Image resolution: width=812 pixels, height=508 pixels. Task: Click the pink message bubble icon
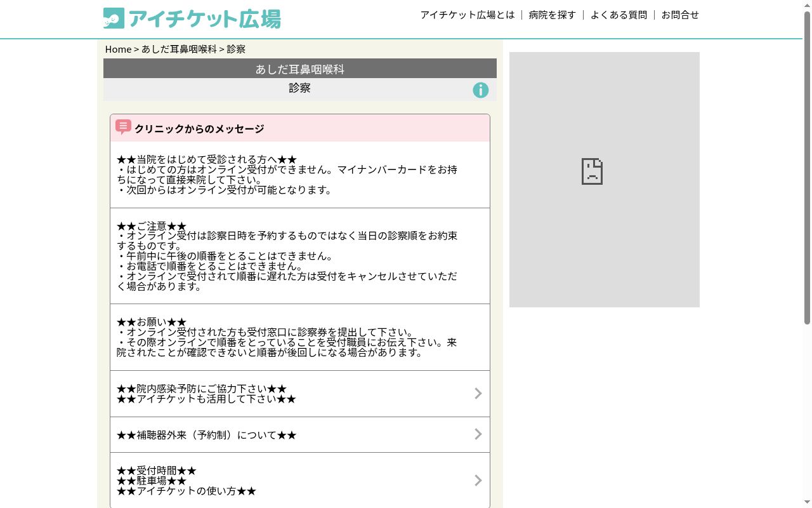tap(123, 127)
